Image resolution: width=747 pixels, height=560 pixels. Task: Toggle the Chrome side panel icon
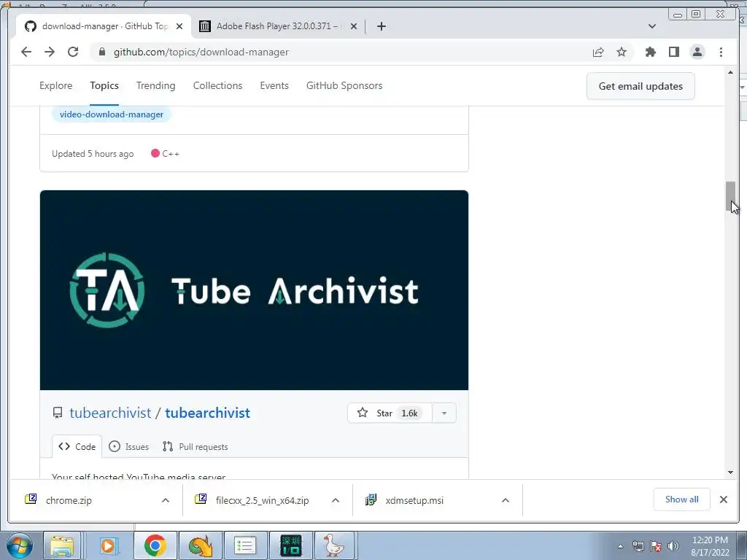click(673, 52)
